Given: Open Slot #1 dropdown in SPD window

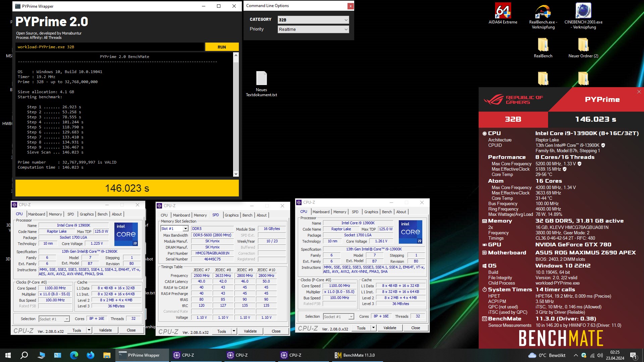Looking at the screenshot, I should [174, 229].
